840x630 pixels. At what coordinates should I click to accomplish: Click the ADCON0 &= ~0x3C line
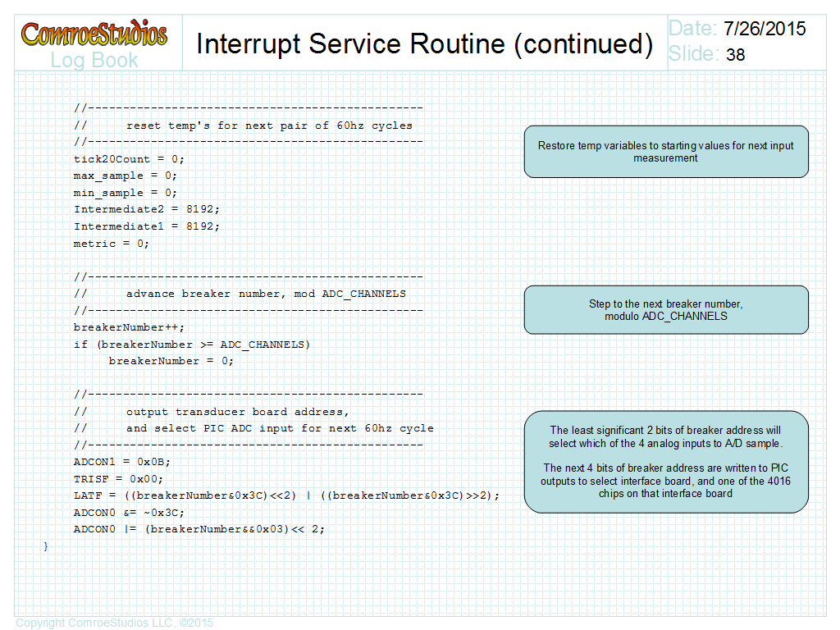[129, 513]
